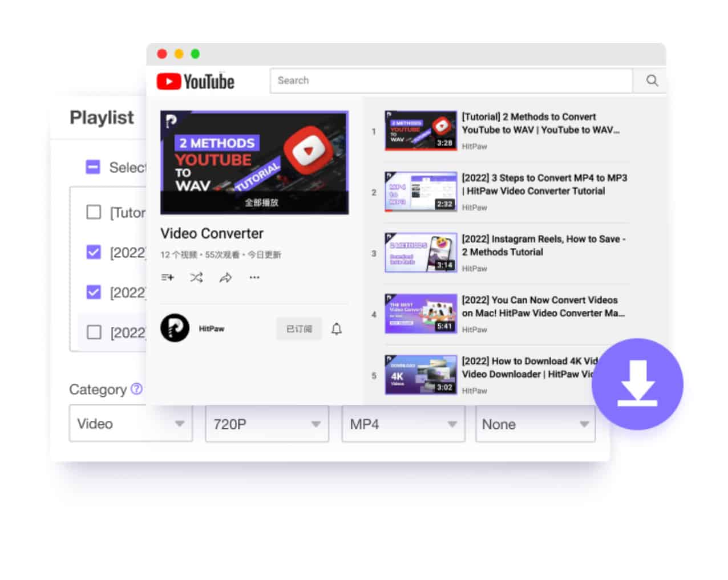Expand the None dropdown
Viewport: 728px width, 580px height.
pyautogui.click(x=535, y=424)
